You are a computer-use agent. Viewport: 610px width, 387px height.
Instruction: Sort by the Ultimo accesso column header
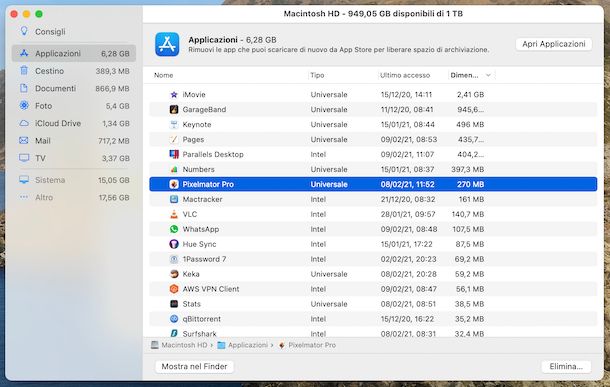pyautogui.click(x=405, y=75)
